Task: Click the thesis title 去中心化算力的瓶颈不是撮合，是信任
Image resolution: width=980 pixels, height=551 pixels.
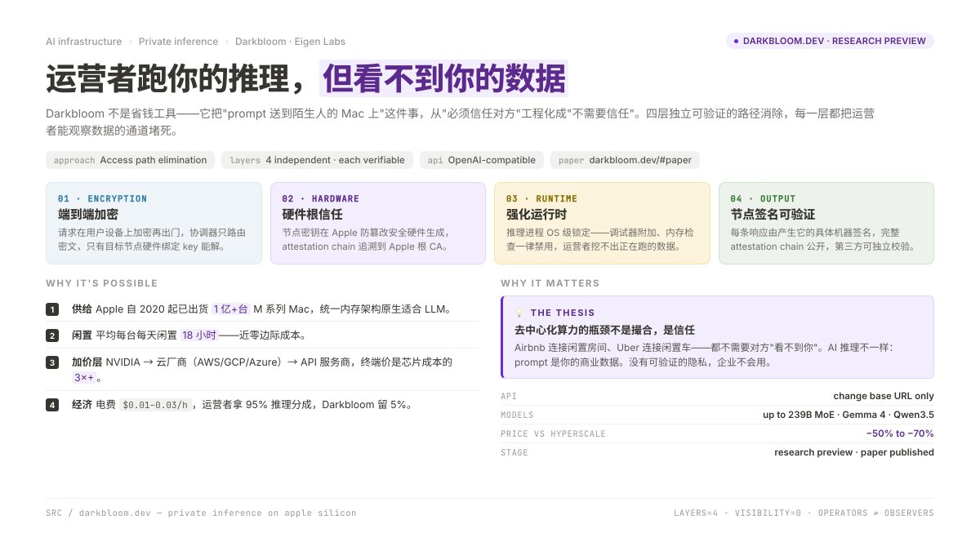Action: [604, 330]
